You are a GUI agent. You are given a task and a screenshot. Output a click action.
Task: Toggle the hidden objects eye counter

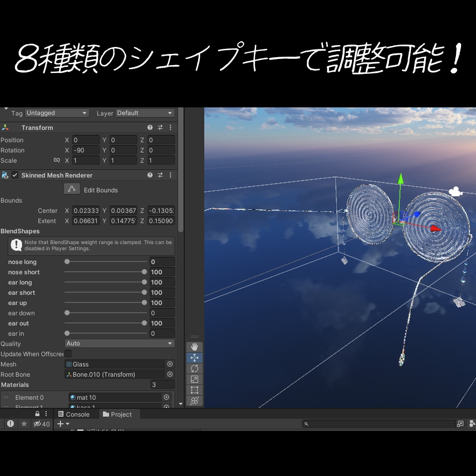[41, 423]
